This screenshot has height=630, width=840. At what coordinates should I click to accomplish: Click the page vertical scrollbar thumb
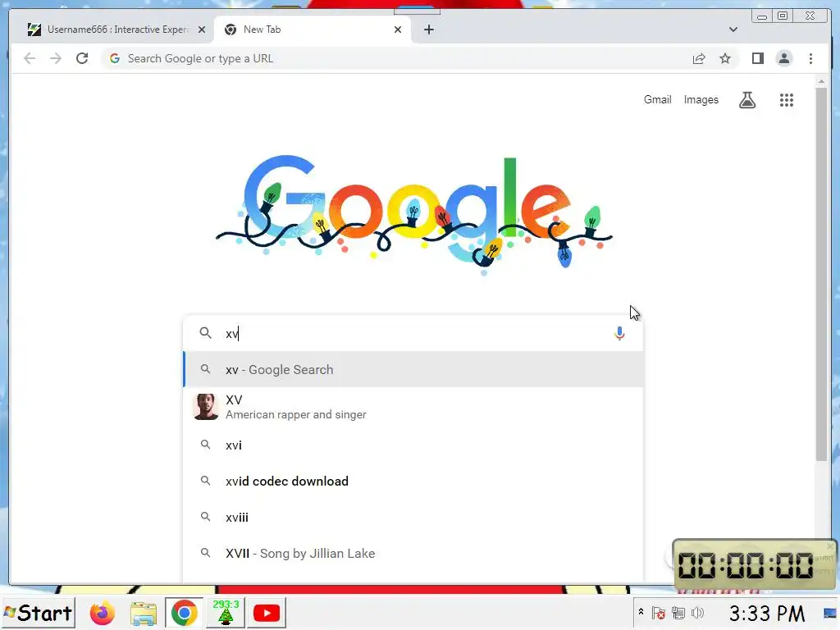pos(821,273)
